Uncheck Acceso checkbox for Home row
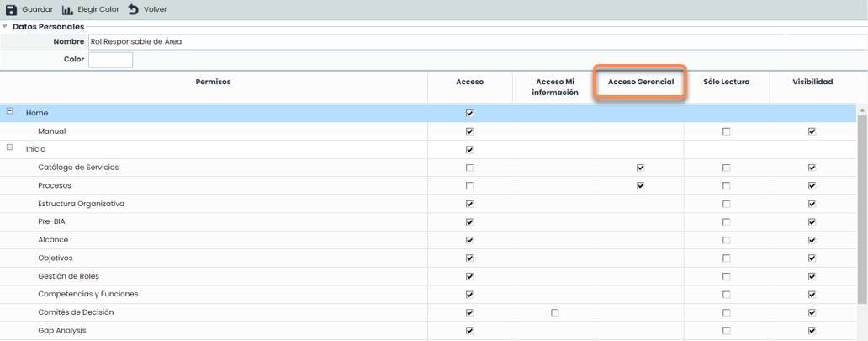This screenshot has width=868, height=341. pyautogui.click(x=469, y=113)
